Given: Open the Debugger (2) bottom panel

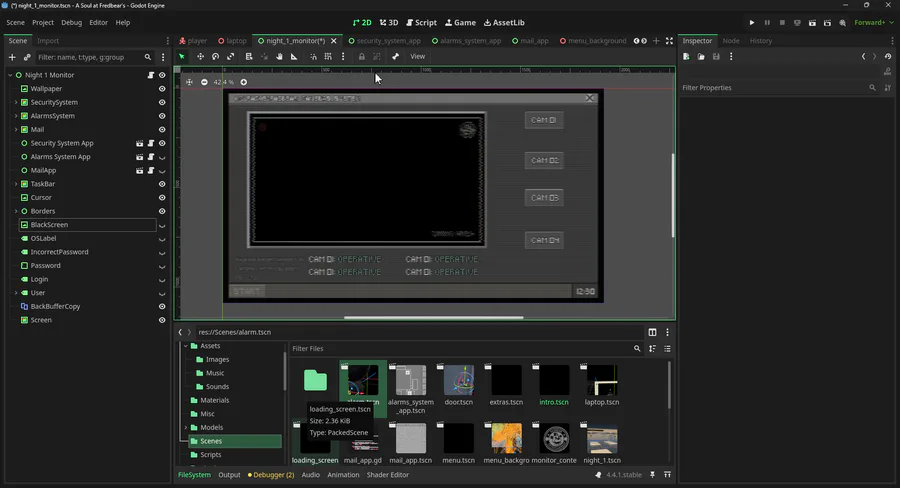Looking at the screenshot, I should (x=271, y=475).
